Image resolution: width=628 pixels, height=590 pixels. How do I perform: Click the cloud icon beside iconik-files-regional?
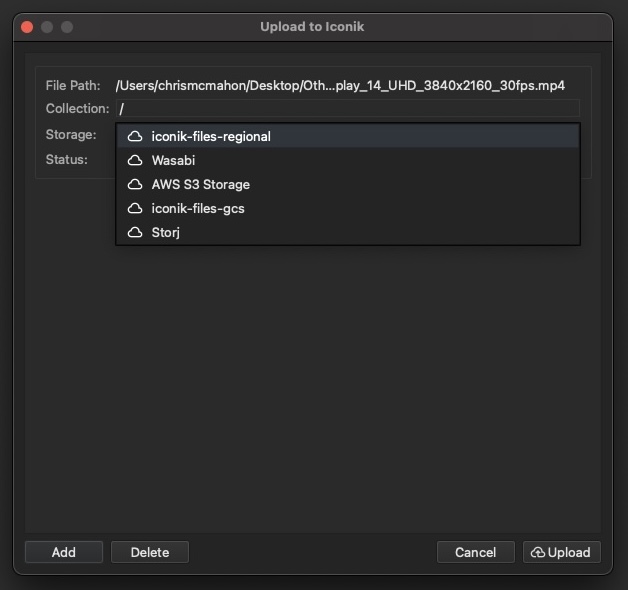[135, 136]
